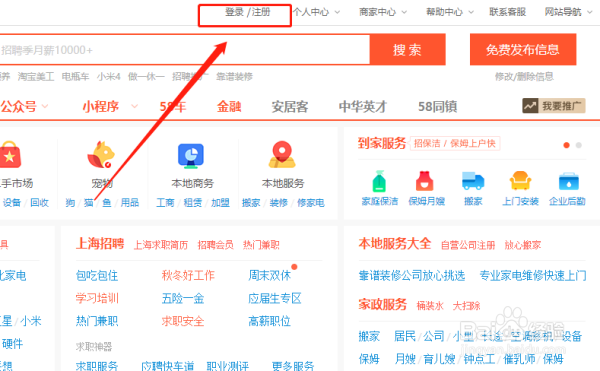This screenshot has width=600, height=371.
Task: Open the 高薪职位 link
Action: click(x=269, y=321)
